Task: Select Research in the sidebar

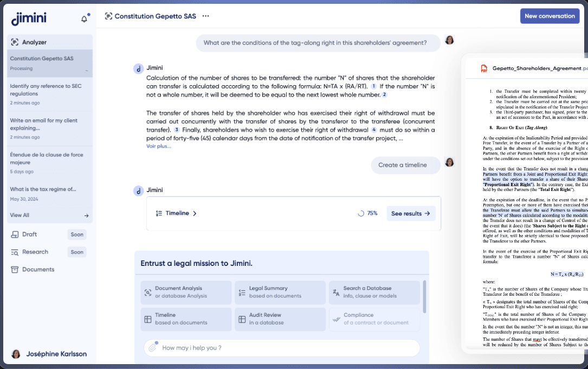Action: 35,252
